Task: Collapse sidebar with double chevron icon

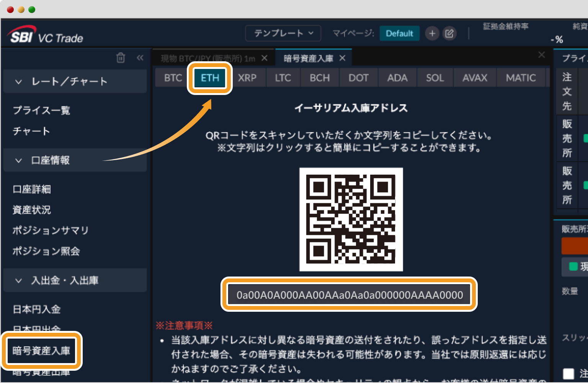Action: pos(140,58)
